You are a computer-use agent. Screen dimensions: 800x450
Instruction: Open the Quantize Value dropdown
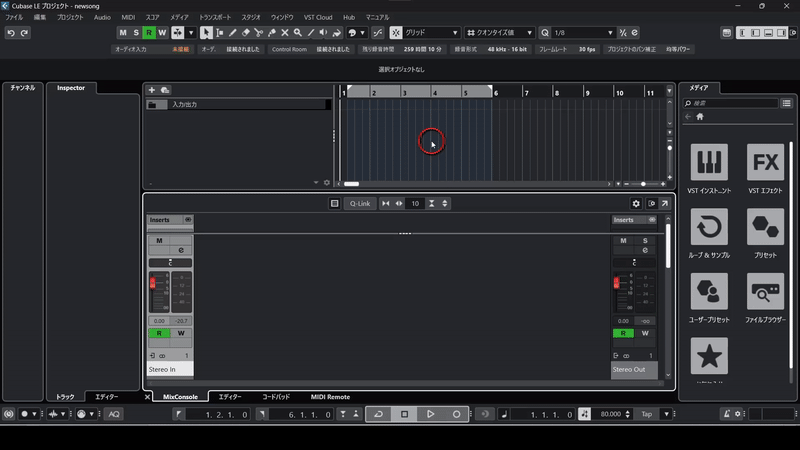[499, 33]
